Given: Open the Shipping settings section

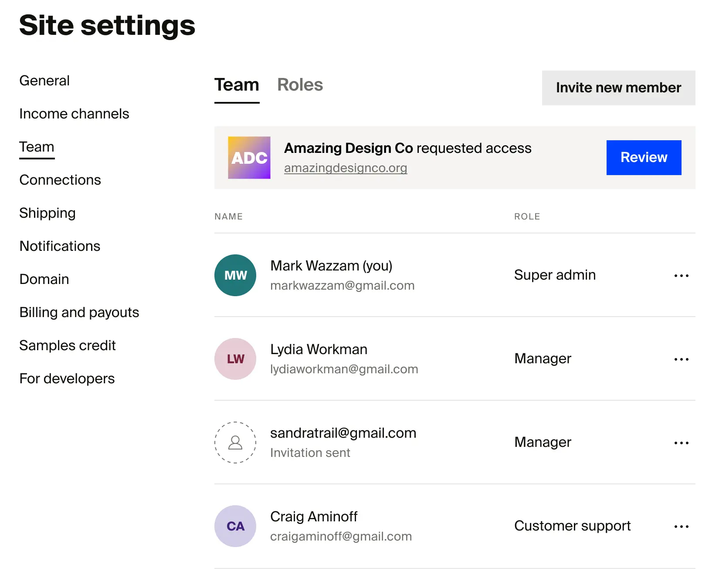Looking at the screenshot, I should pos(47,213).
